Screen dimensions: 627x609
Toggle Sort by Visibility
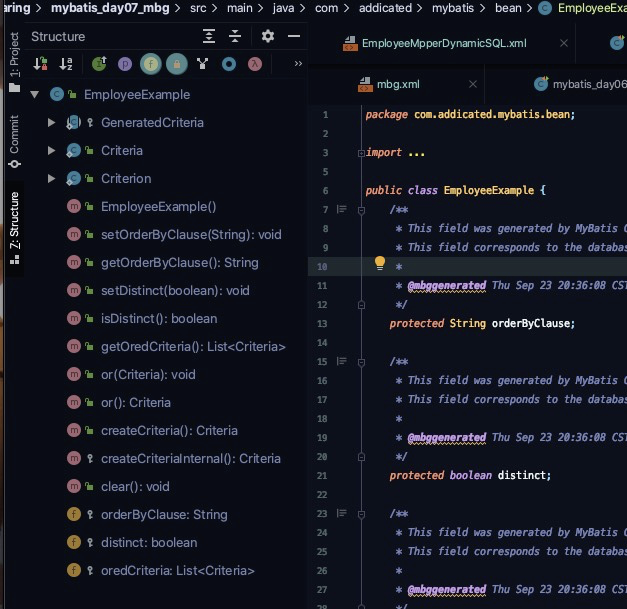40,64
